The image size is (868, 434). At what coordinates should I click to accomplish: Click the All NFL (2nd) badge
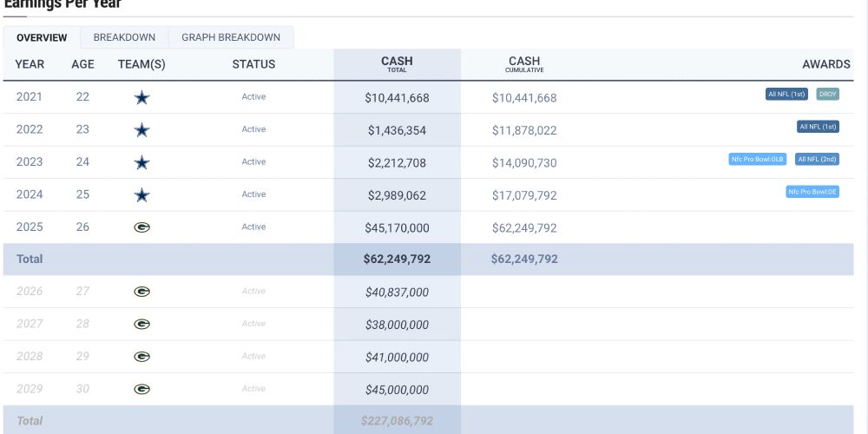[x=817, y=159]
